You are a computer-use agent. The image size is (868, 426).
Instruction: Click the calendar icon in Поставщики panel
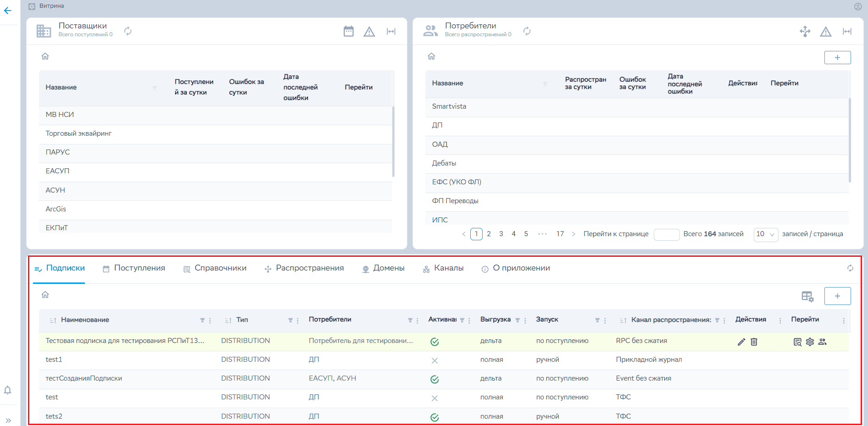point(349,31)
